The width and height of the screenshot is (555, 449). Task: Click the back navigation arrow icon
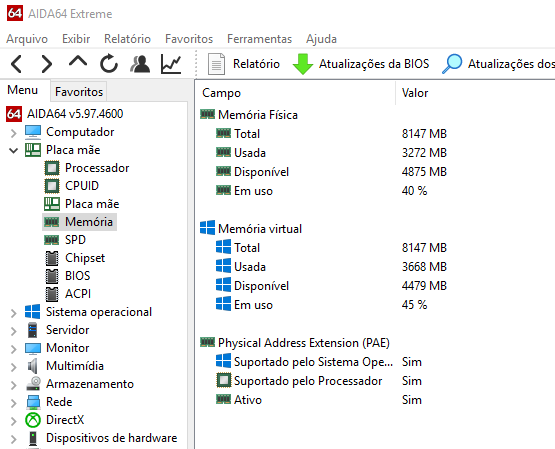pyautogui.click(x=17, y=64)
